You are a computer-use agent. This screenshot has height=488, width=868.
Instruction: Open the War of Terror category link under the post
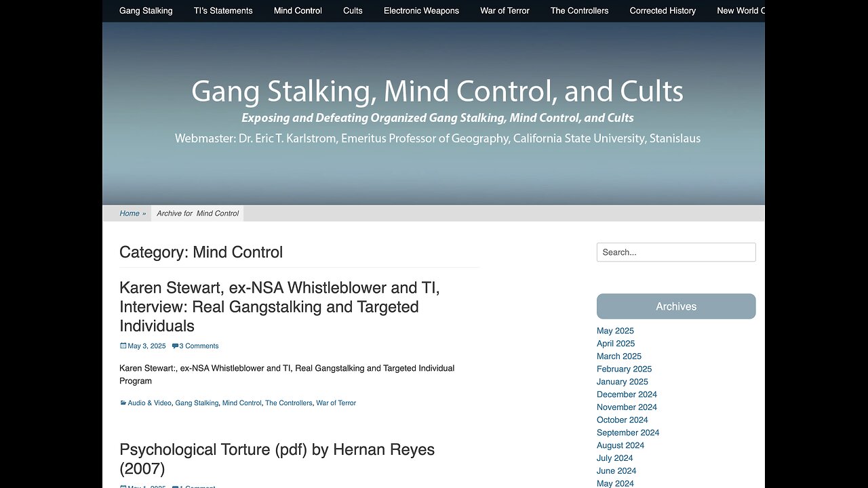[x=336, y=403]
